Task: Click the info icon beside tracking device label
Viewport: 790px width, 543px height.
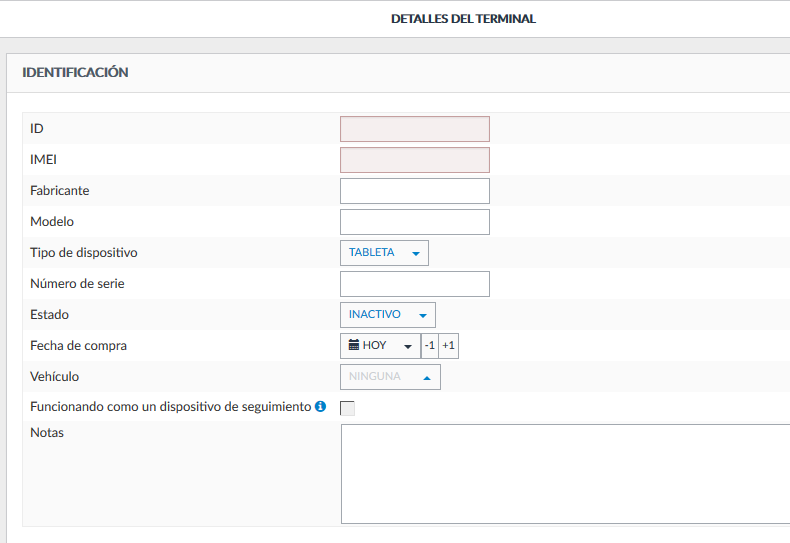Action: coord(321,407)
